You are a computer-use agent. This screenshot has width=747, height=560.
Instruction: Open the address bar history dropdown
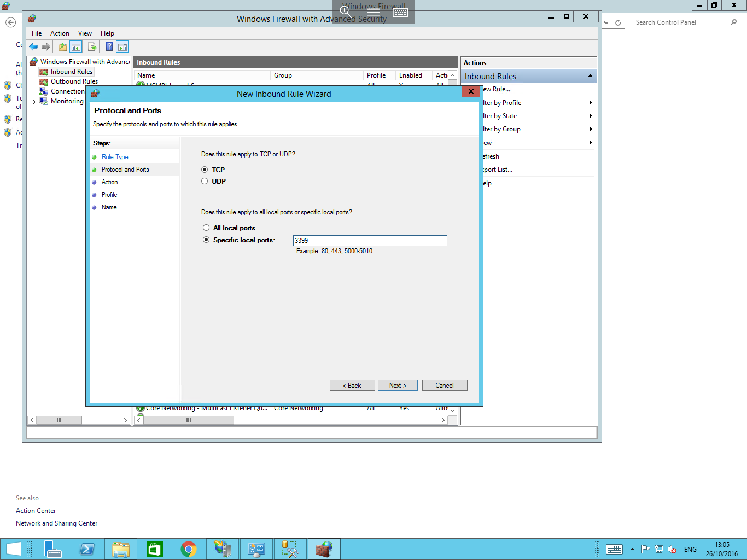pos(606,23)
